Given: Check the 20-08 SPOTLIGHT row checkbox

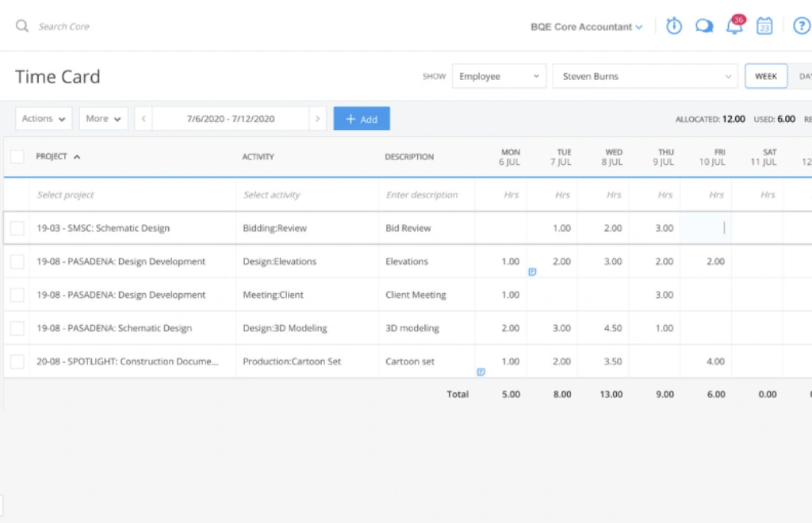Looking at the screenshot, I should tap(17, 361).
